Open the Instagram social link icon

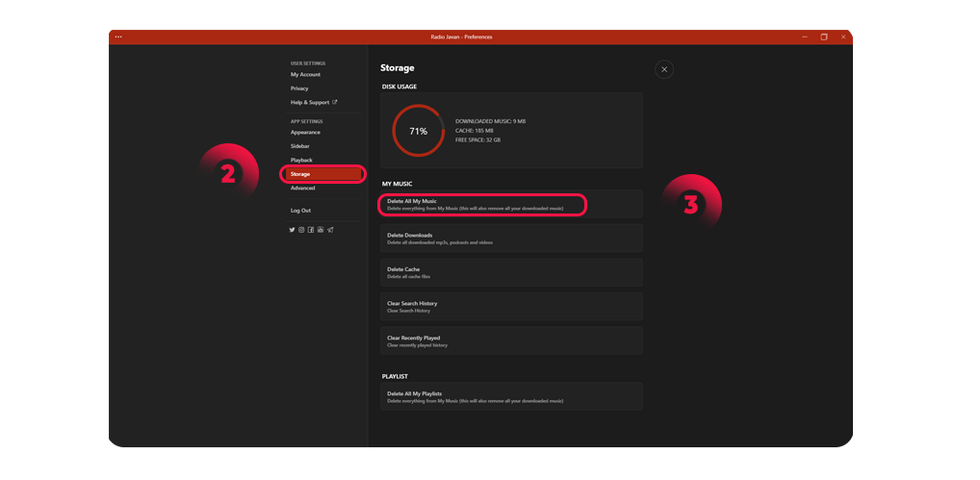pyautogui.click(x=301, y=230)
